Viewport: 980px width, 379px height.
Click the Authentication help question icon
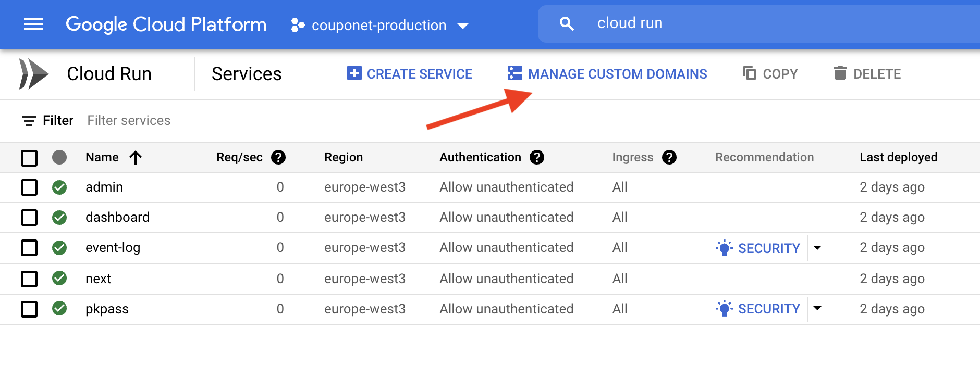click(x=537, y=157)
